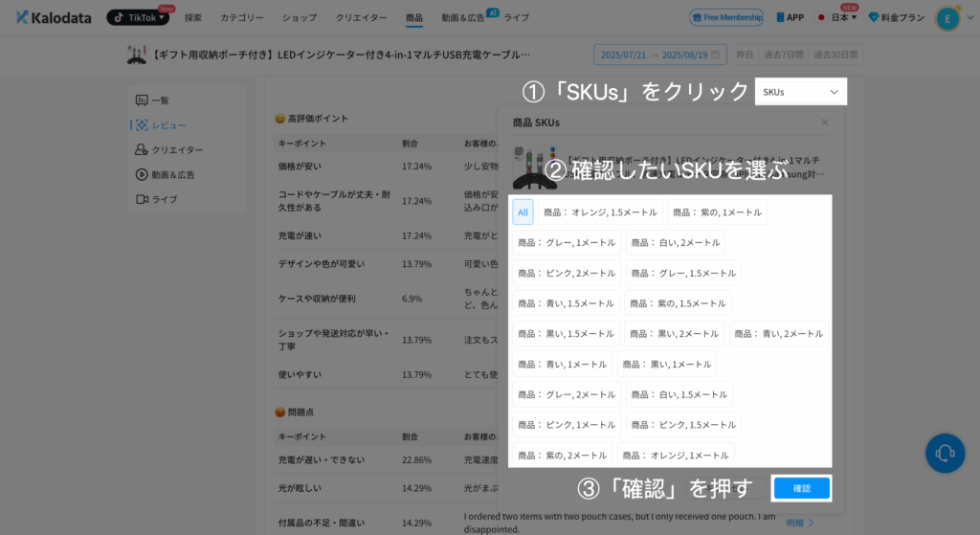Open the 日本 region dropdown
980x535 pixels.
[837, 17]
